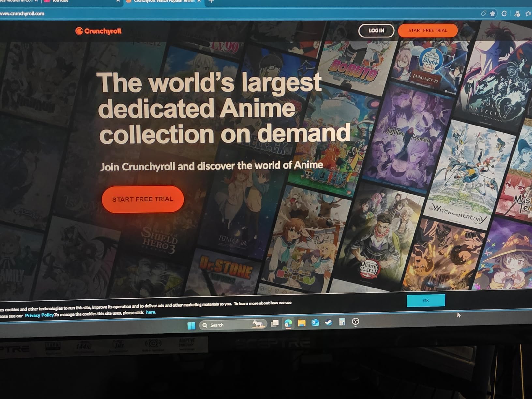Click the music note media icon in toolbar

pyautogui.click(x=517, y=13)
